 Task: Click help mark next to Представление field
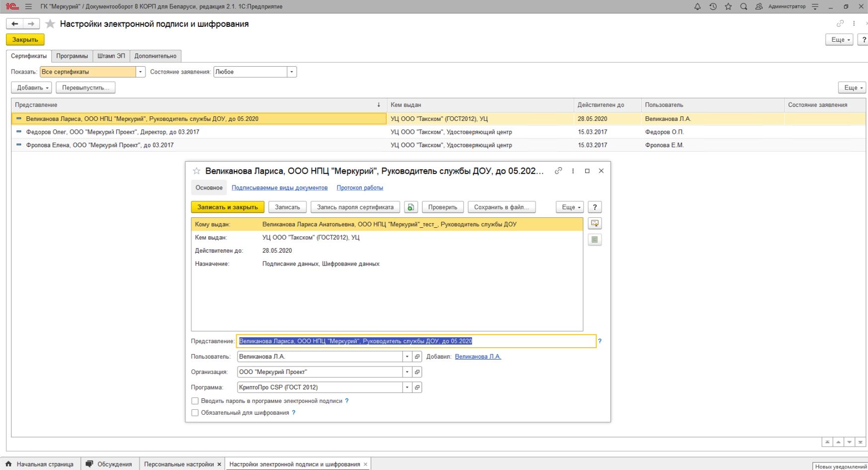click(x=600, y=341)
